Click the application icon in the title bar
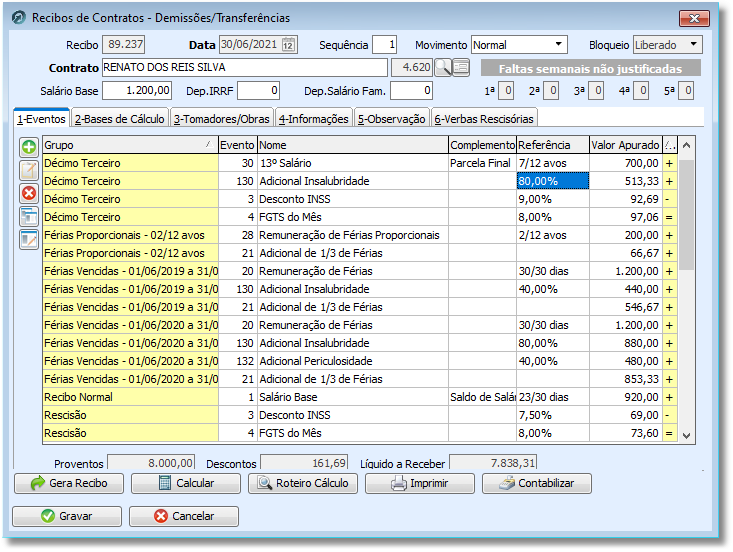This screenshot has height=552, width=733. (x=19, y=18)
